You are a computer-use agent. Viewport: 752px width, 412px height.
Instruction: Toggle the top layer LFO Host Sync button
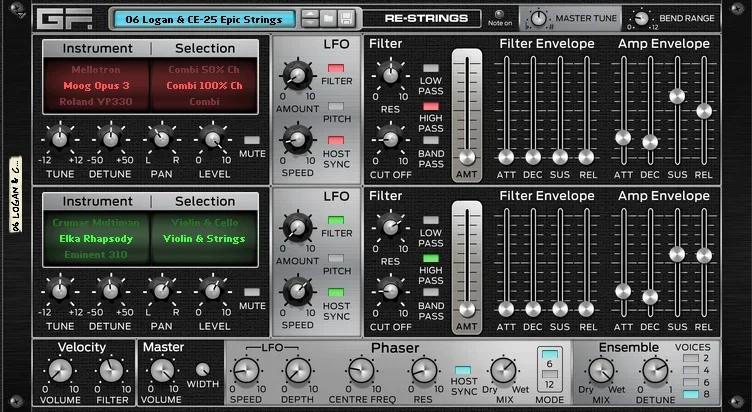pos(336,140)
